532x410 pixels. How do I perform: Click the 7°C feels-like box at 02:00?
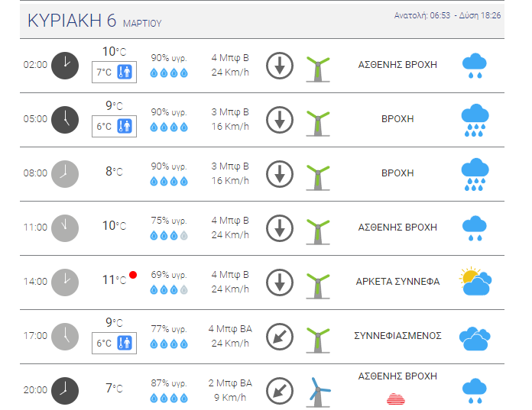(115, 72)
